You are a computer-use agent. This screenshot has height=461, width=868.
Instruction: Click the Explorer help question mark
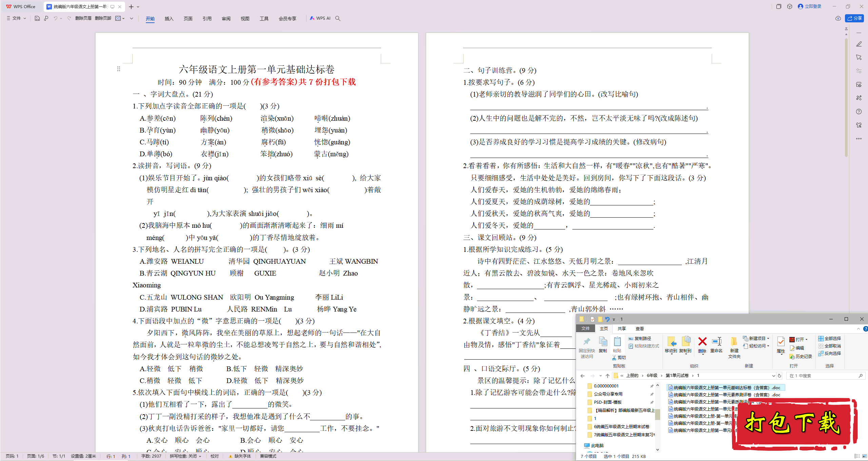(865, 328)
